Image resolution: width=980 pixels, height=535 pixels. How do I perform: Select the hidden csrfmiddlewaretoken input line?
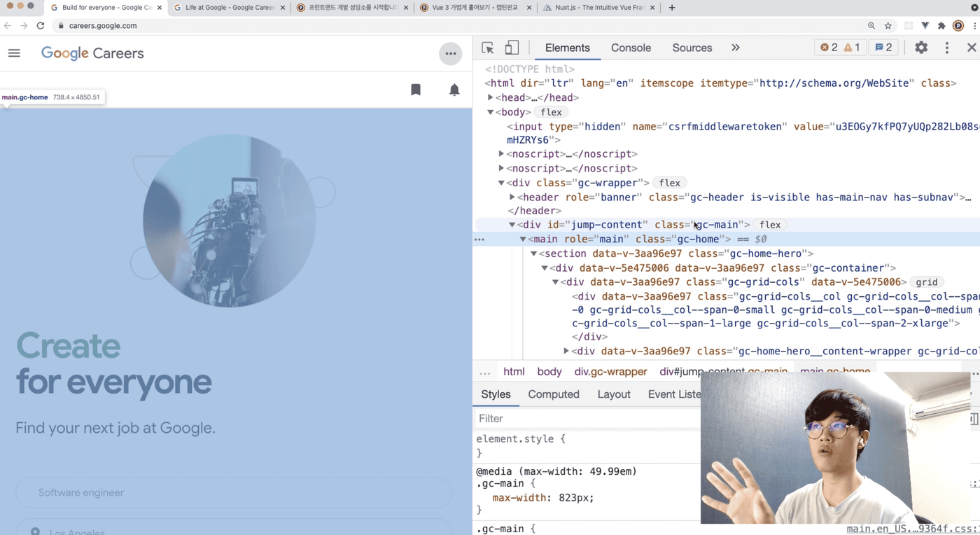(742, 133)
